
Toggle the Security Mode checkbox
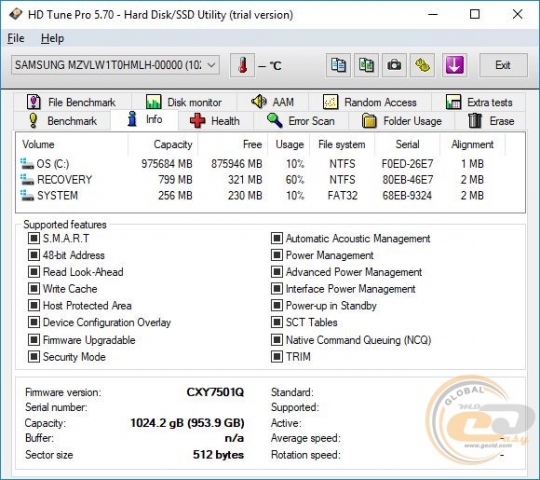coord(34,357)
